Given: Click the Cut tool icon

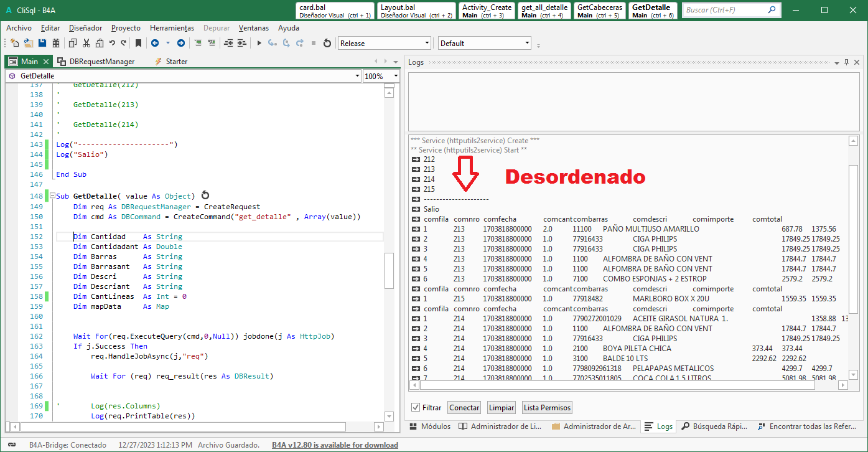Looking at the screenshot, I should click(x=86, y=42).
